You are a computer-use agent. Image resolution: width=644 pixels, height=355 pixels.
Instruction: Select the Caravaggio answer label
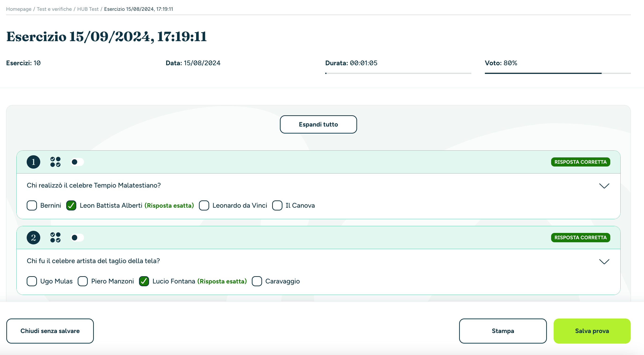point(282,281)
